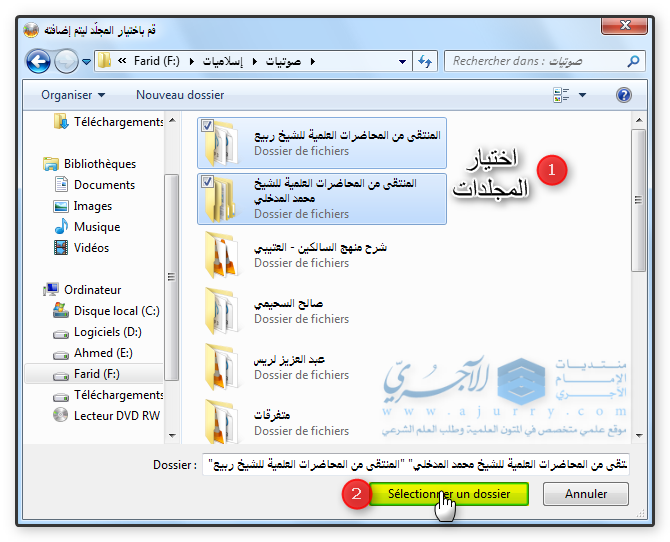Expand the view options dropdown arrow

[x=582, y=95]
